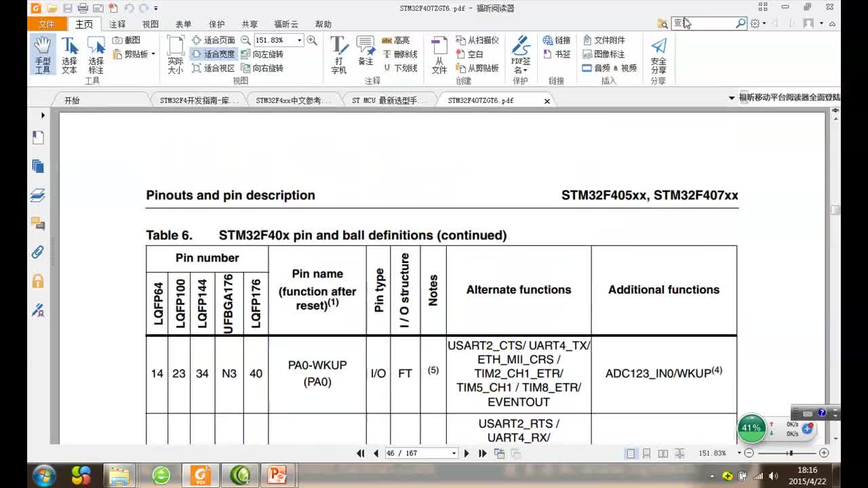868x488 pixels.
Task: Insert Audio & Video (音频 & 视频)
Action: click(610, 68)
